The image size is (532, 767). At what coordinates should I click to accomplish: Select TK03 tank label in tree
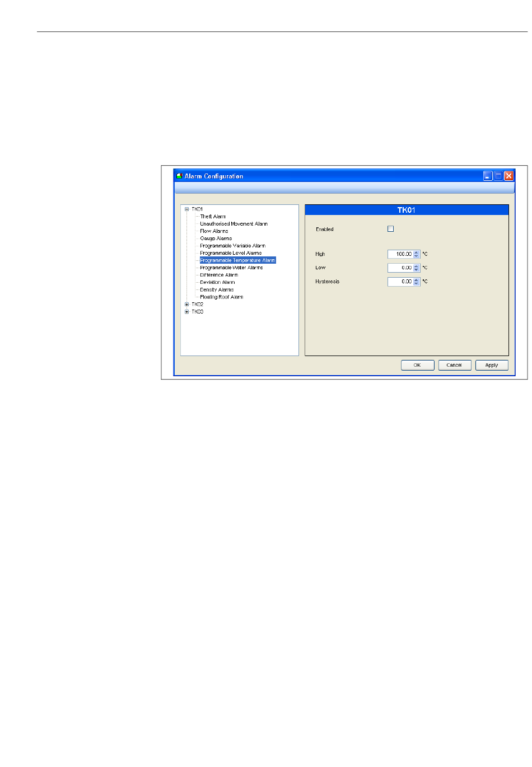point(197,312)
